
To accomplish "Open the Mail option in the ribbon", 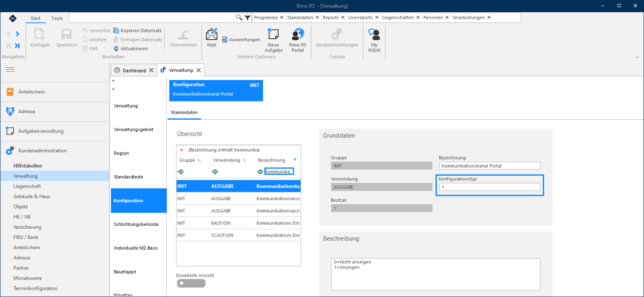I will [x=212, y=38].
